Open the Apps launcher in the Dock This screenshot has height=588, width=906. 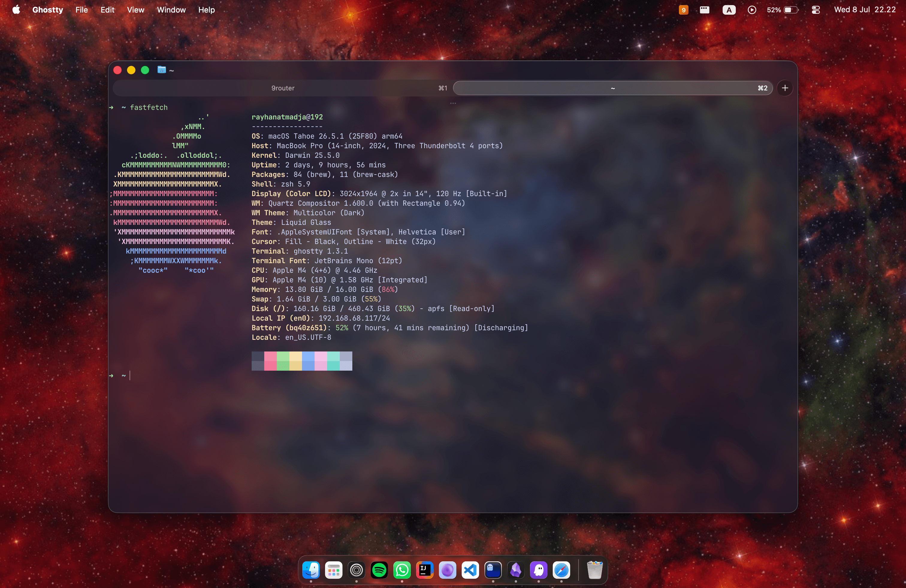click(333, 570)
